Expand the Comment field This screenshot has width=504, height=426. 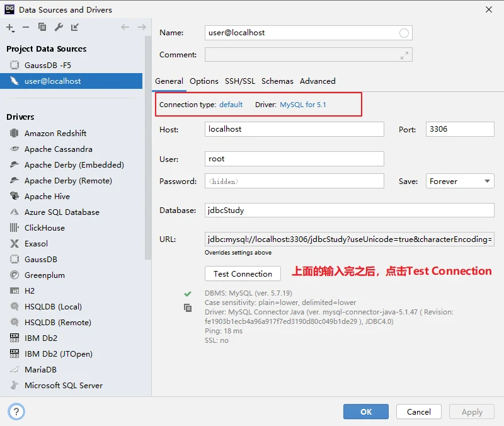pos(404,55)
